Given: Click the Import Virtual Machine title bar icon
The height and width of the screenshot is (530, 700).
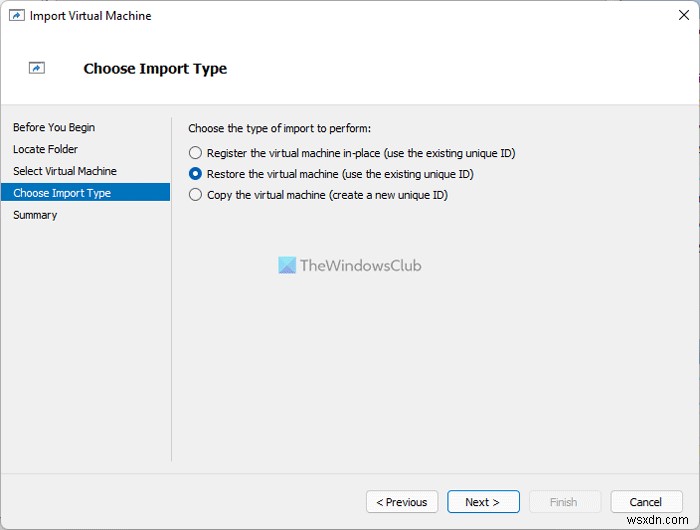Looking at the screenshot, I should point(17,16).
